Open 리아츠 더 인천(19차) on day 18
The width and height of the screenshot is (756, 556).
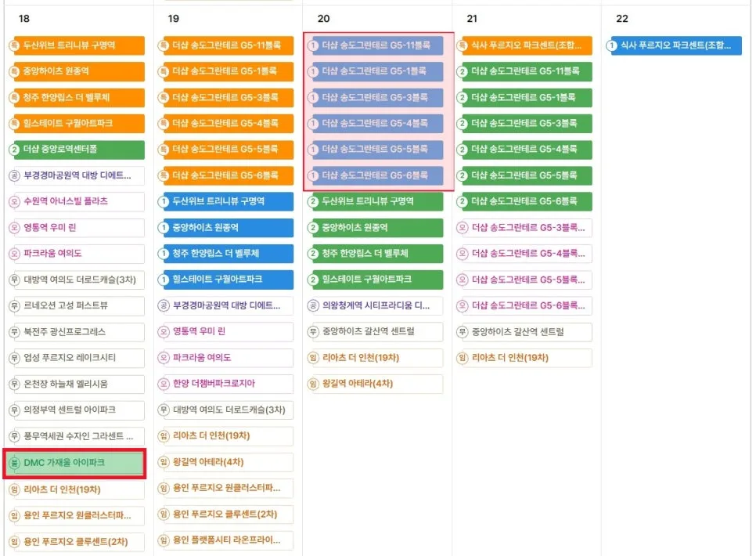(x=77, y=489)
